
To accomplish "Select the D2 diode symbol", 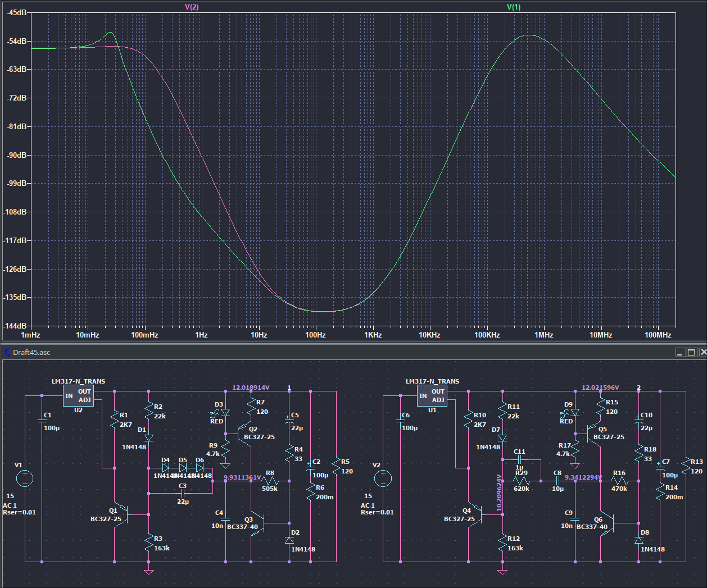I will pos(289,539).
